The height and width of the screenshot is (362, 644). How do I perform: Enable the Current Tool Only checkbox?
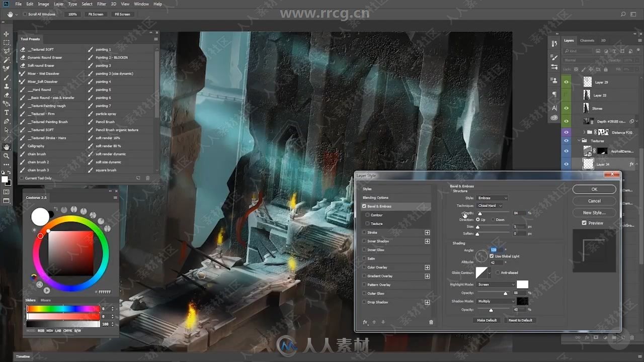pyautogui.click(x=22, y=178)
